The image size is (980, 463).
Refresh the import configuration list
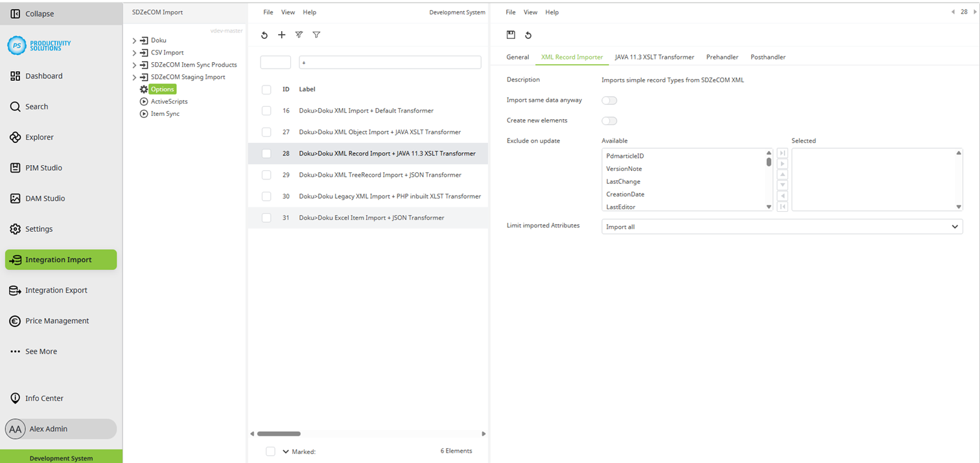coord(264,35)
